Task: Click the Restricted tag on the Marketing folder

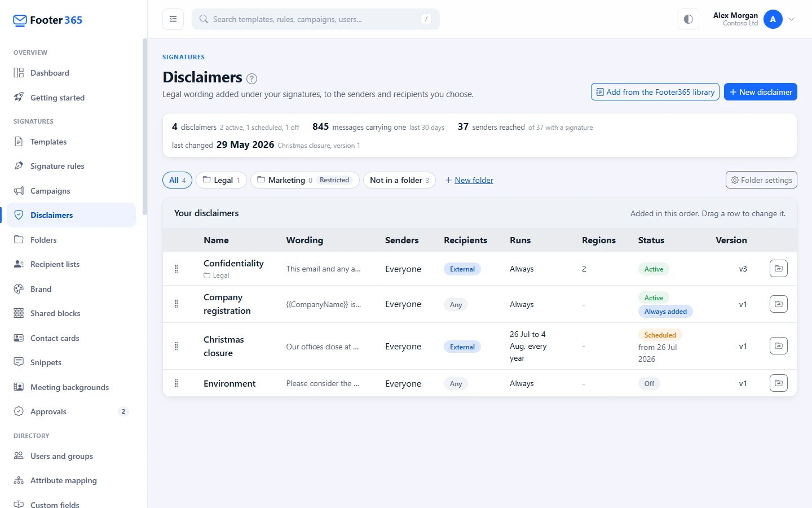Action: pyautogui.click(x=334, y=180)
